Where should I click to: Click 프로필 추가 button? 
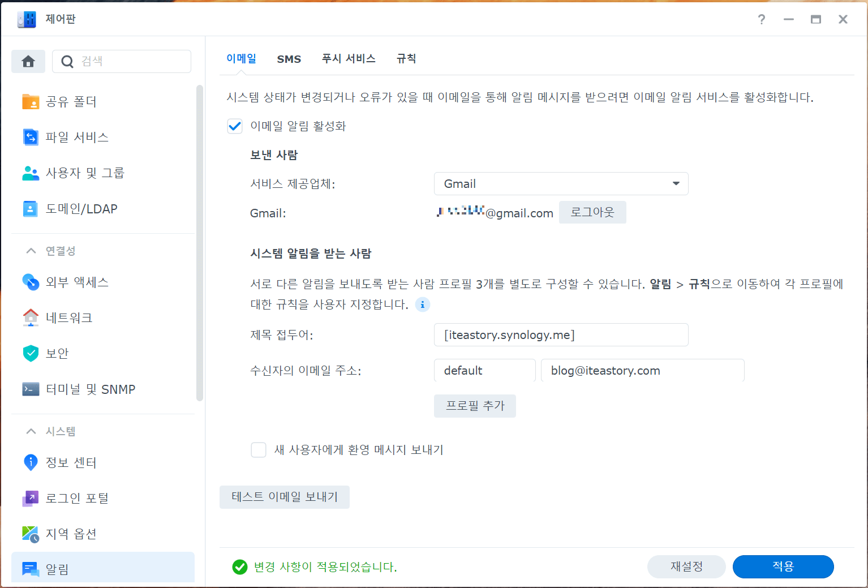point(475,406)
